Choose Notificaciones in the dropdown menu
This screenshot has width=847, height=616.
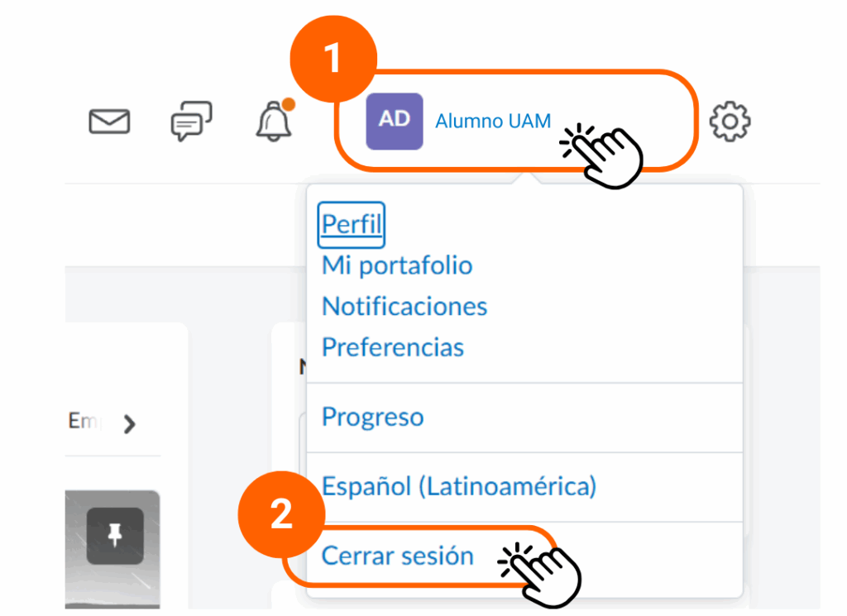pyautogui.click(x=404, y=307)
